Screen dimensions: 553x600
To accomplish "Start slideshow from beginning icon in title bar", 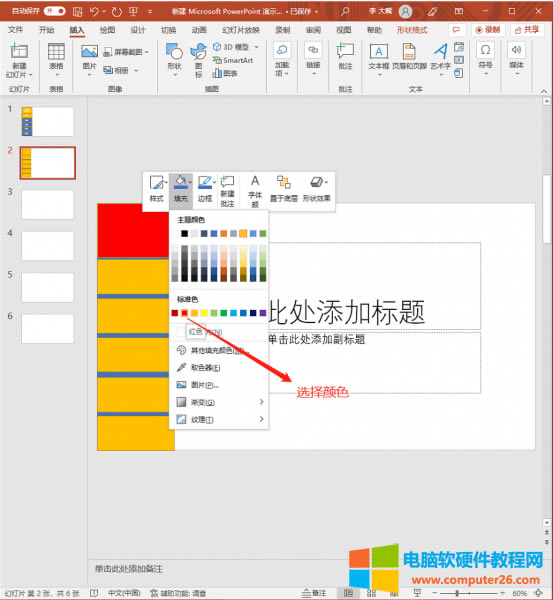I will 133,11.
